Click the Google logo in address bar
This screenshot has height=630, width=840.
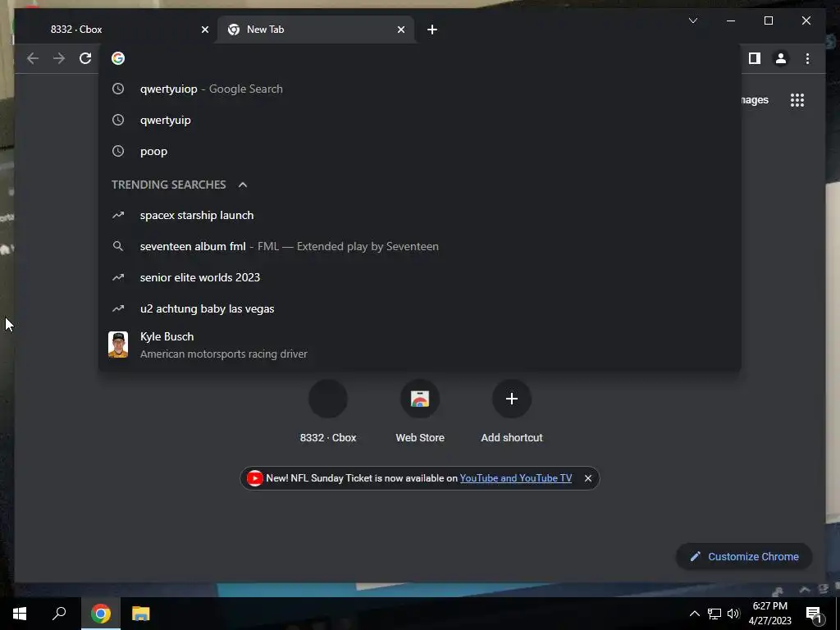[x=118, y=58]
